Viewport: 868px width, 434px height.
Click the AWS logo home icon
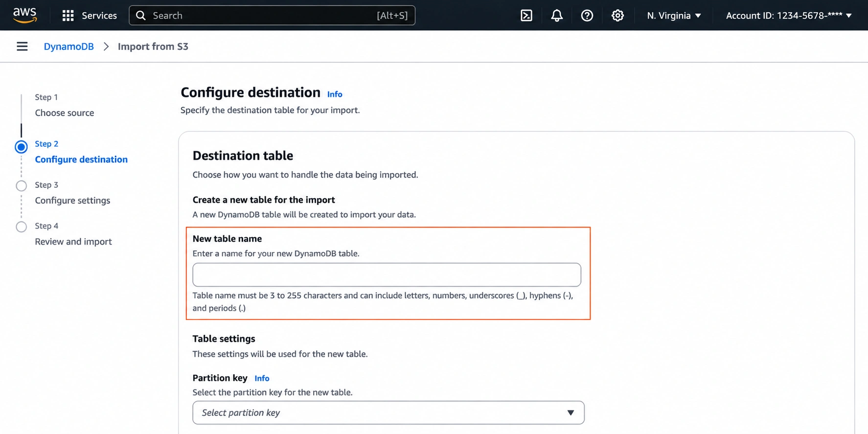pos(25,15)
